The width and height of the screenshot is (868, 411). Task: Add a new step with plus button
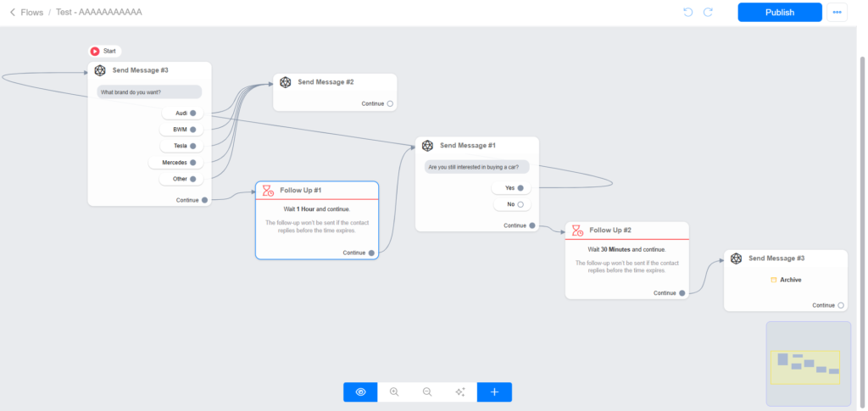pos(494,392)
